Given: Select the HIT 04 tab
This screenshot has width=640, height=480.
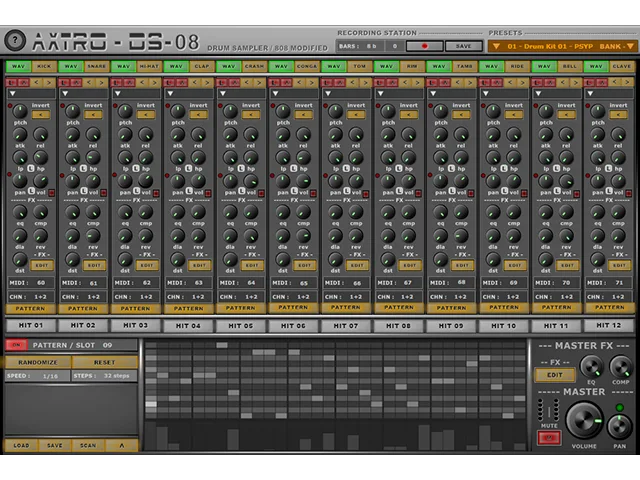Looking at the screenshot, I should [188, 326].
